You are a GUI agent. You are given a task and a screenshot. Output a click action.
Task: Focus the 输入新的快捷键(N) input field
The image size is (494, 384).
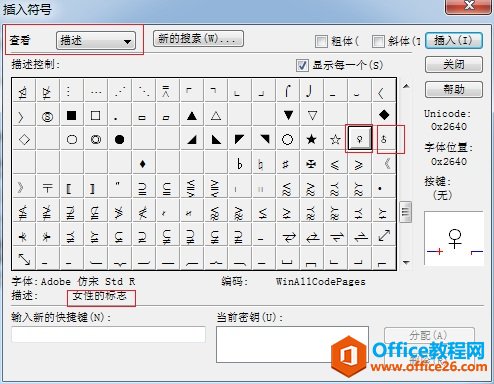click(x=108, y=334)
